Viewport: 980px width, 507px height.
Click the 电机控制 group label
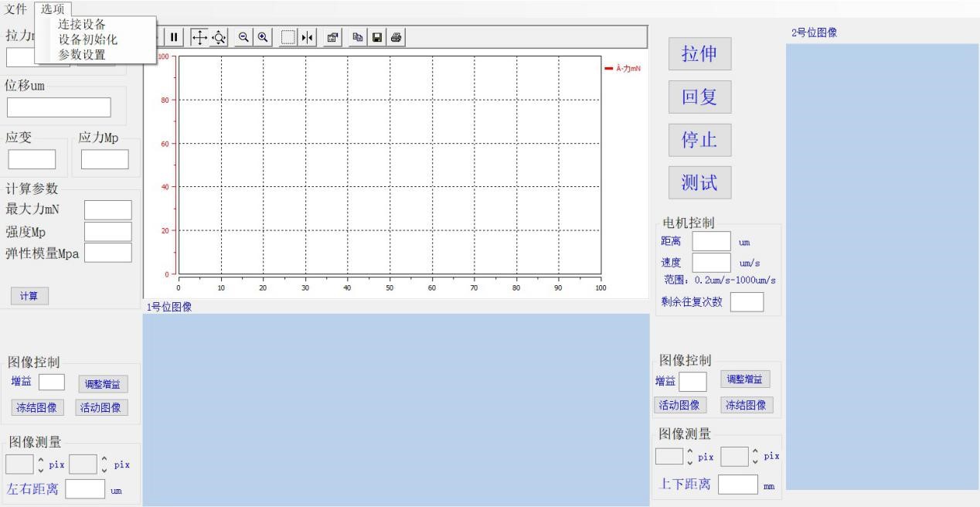[689, 223]
